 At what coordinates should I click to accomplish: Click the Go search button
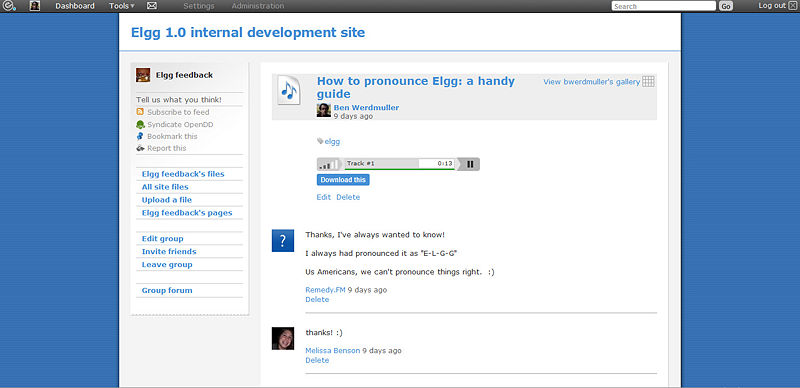coord(726,6)
